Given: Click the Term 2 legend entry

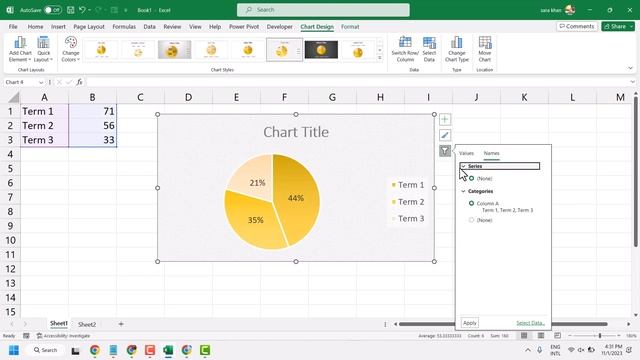Looking at the screenshot, I should (408, 202).
